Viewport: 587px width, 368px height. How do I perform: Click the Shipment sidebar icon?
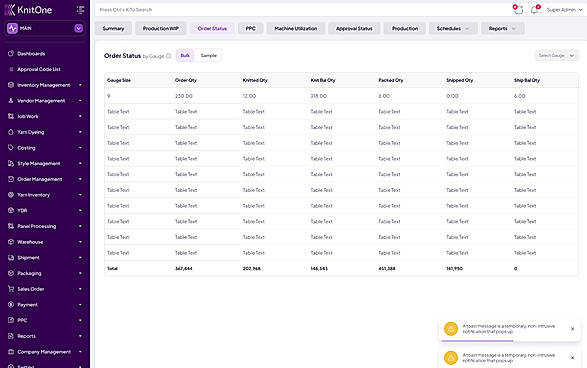point(11,258)
